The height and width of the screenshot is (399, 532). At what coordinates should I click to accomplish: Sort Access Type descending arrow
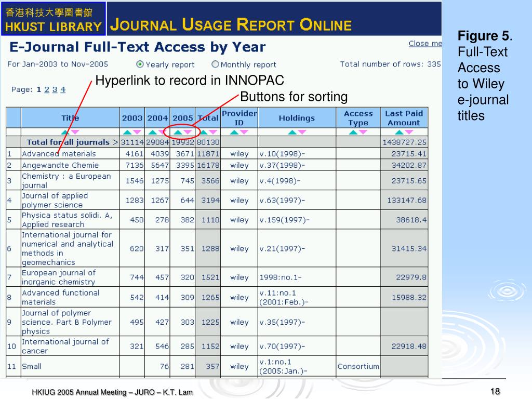[363, 132]
